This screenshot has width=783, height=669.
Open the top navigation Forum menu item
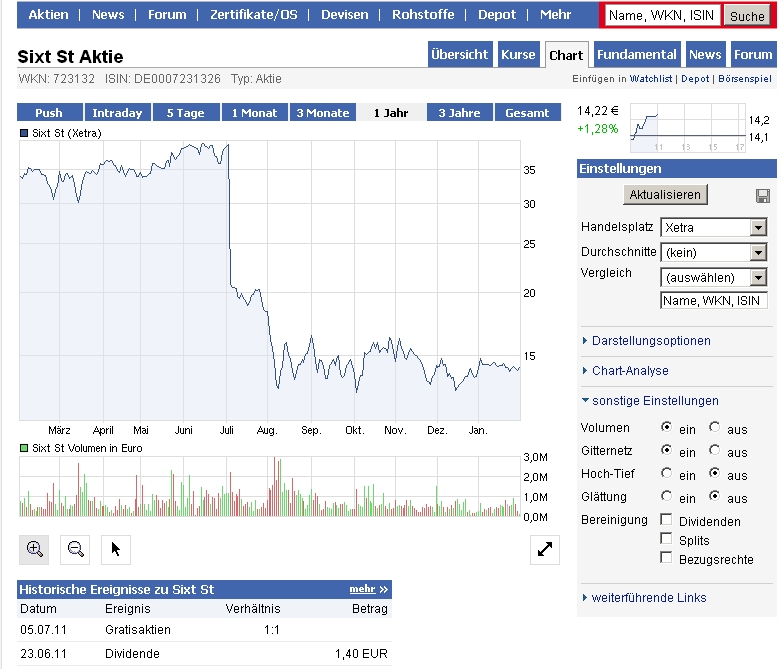point(167,14)
